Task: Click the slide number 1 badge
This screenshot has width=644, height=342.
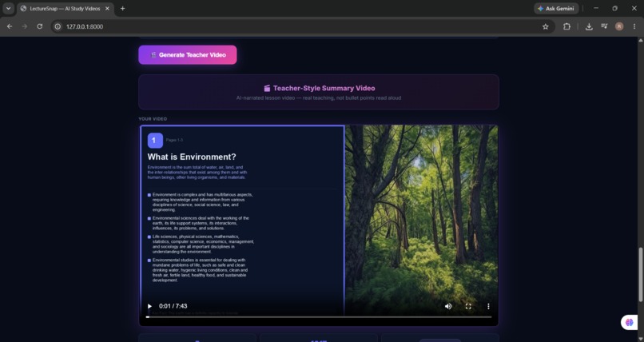Action: (155, 141)
